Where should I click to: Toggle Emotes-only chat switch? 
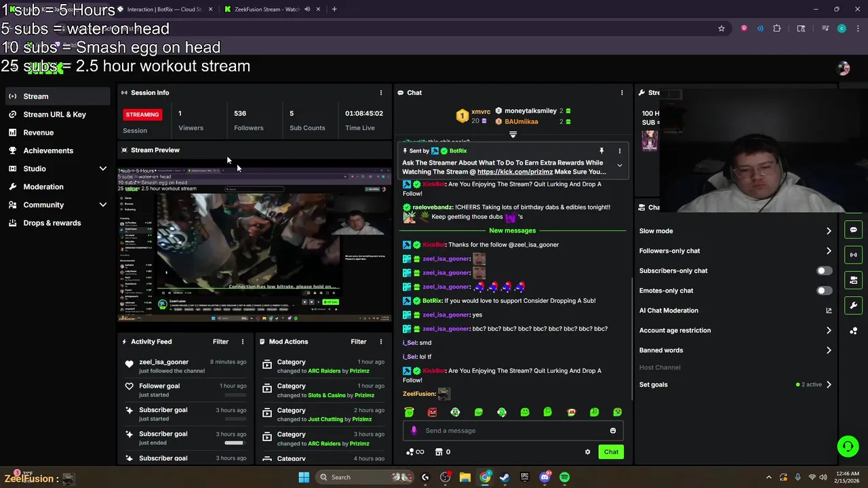click(x=824, y=291)
